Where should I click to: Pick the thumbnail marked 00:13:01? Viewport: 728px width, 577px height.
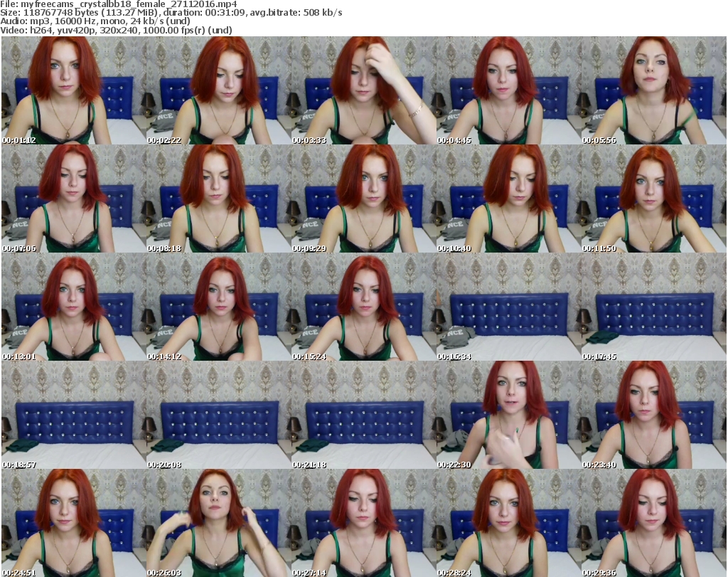click(x=74, y=307)
